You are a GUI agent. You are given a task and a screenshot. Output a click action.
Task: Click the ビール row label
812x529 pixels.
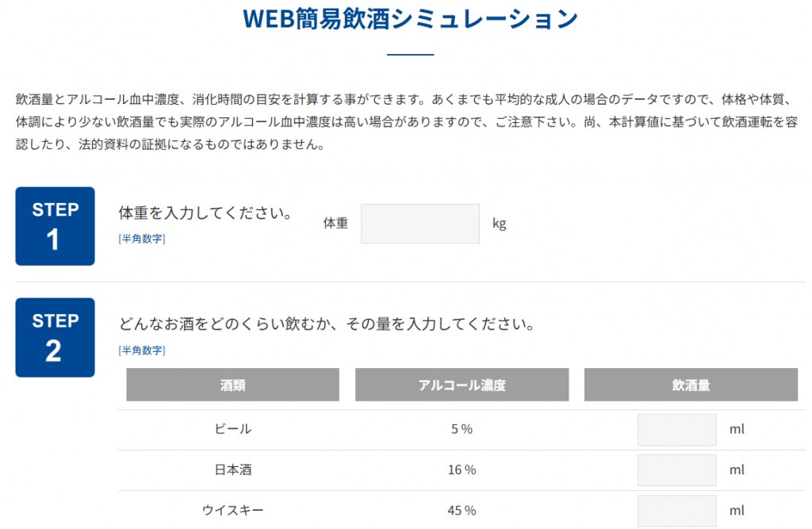233,429
